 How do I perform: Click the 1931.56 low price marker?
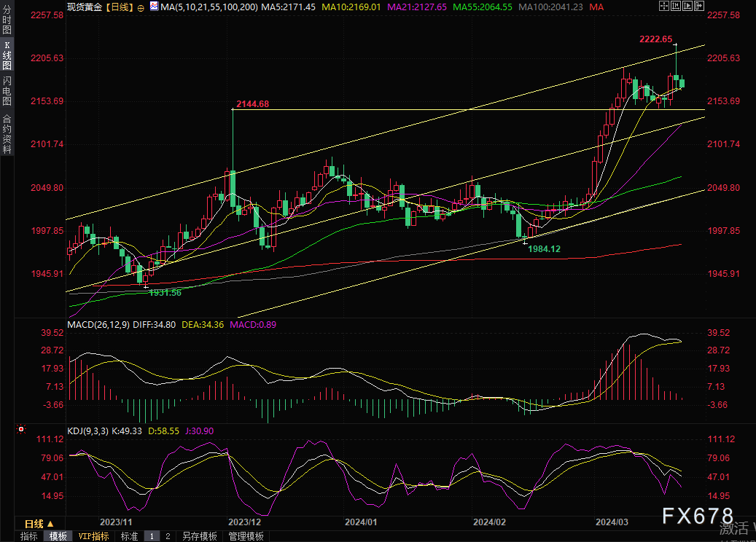pos(165,292)
